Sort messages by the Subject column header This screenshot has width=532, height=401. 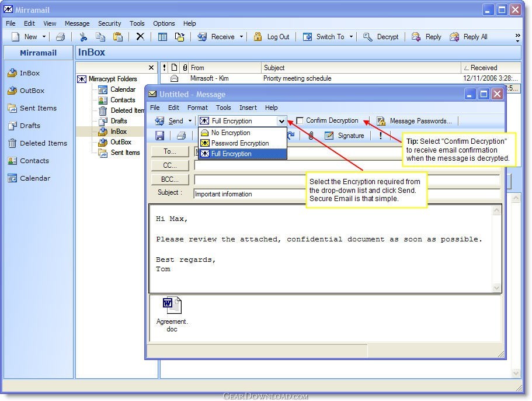[361, 68]
